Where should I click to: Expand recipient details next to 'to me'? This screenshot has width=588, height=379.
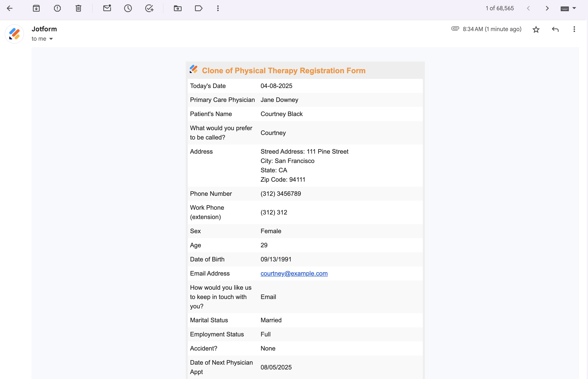(x=51, y=39)
